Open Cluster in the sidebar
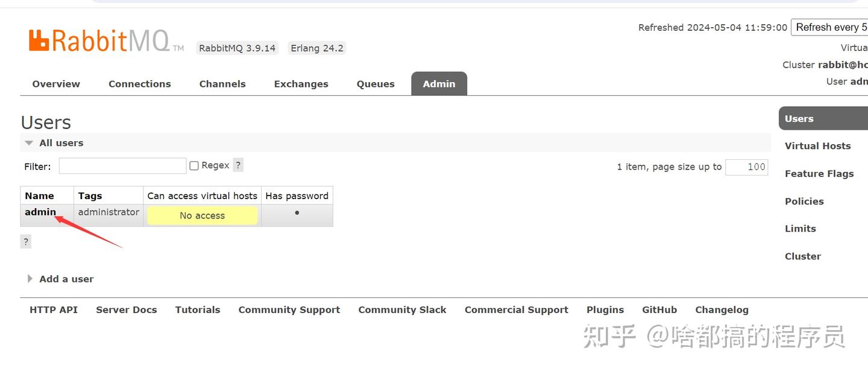This screenshot has width=868, height=371. point(802,256)
